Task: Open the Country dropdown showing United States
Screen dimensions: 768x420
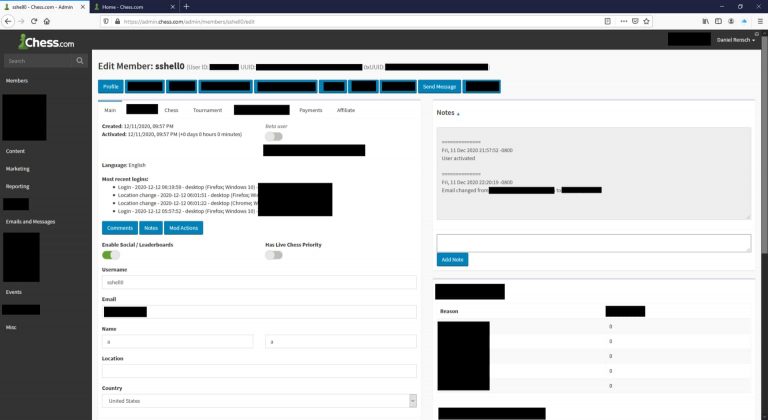Action: (259, 401)
